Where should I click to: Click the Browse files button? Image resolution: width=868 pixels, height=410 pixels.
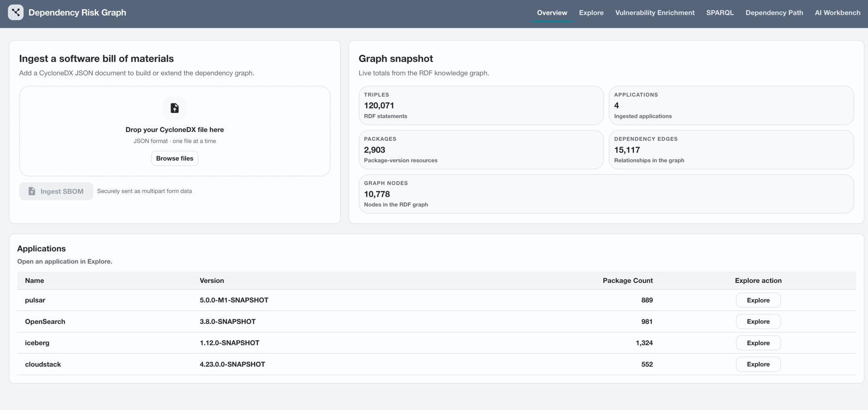(174, 158)
